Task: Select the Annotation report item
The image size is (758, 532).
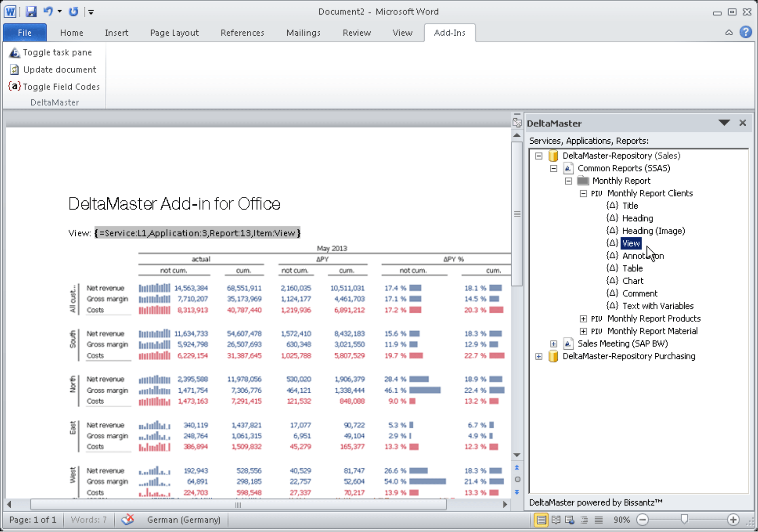Action: pyautogui.click(x=643, y=256)
